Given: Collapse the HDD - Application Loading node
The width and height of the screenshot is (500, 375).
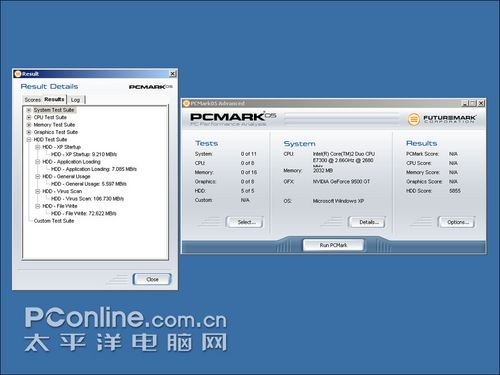Looking at the screenshot, I should click(38, 162).
